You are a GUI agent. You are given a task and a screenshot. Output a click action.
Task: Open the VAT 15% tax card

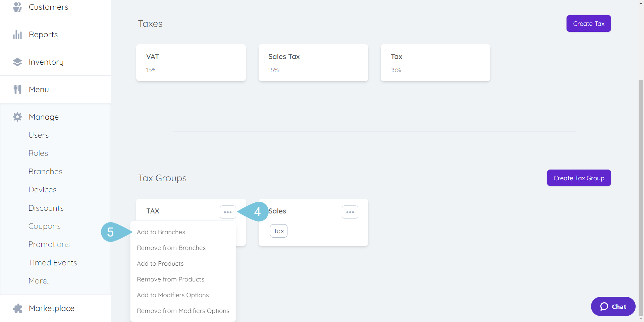(x=191, y=63)
